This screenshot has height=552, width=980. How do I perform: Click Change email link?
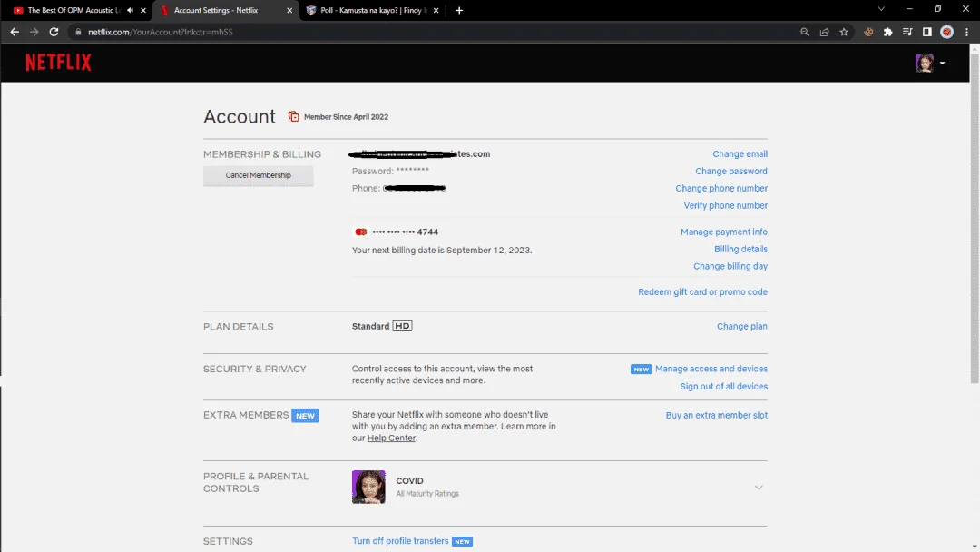pyautogui.click(x=740, y=153)
